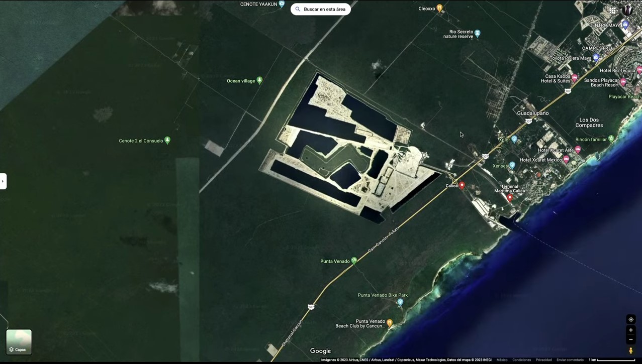Screen dimensions: 642x364
Task: Select the Street View pegman icon
Action: (x=631, y=350)
